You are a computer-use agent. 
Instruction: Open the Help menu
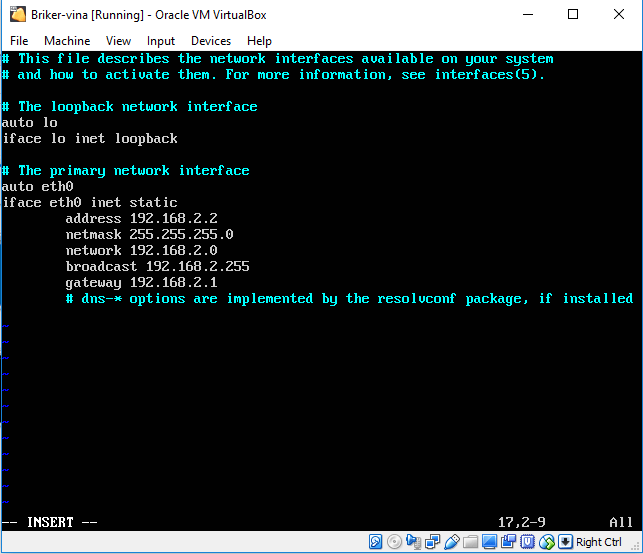tap(259, 41)
